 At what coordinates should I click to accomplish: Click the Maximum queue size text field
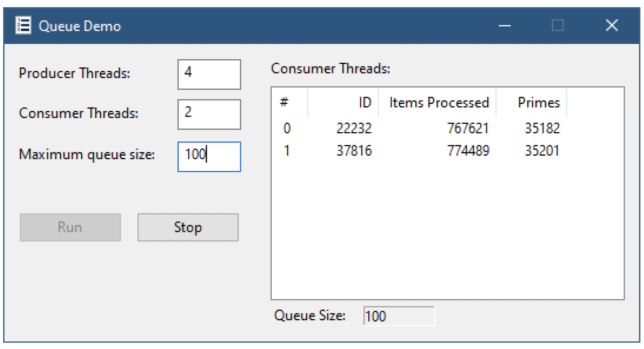click(209, 157)
